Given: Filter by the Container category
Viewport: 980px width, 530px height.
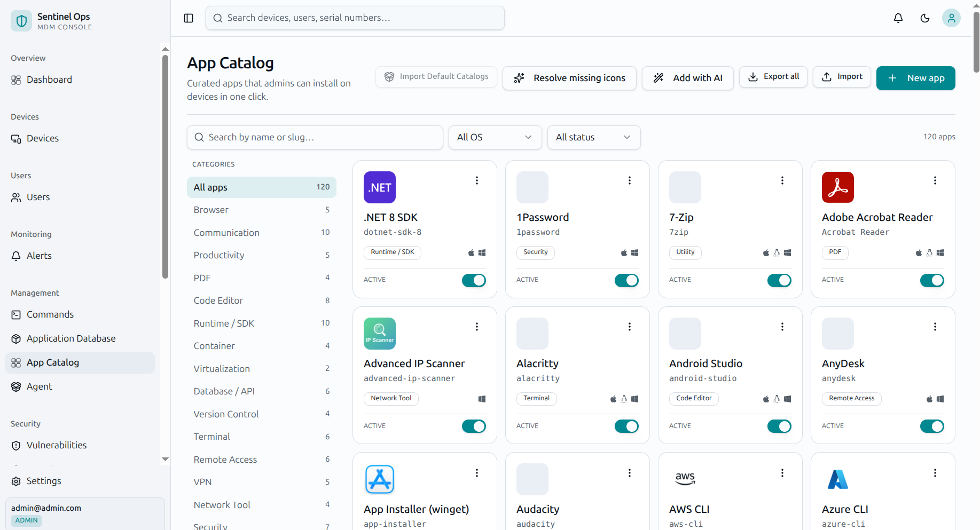Looking at the screenshot, I should click(262, 346).
